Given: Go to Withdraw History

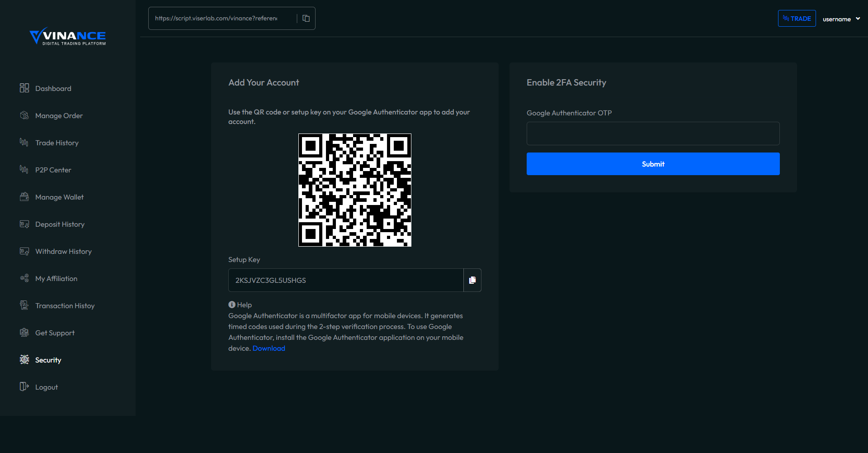Looking at the screenshot, I should click(x=63, y=252).
